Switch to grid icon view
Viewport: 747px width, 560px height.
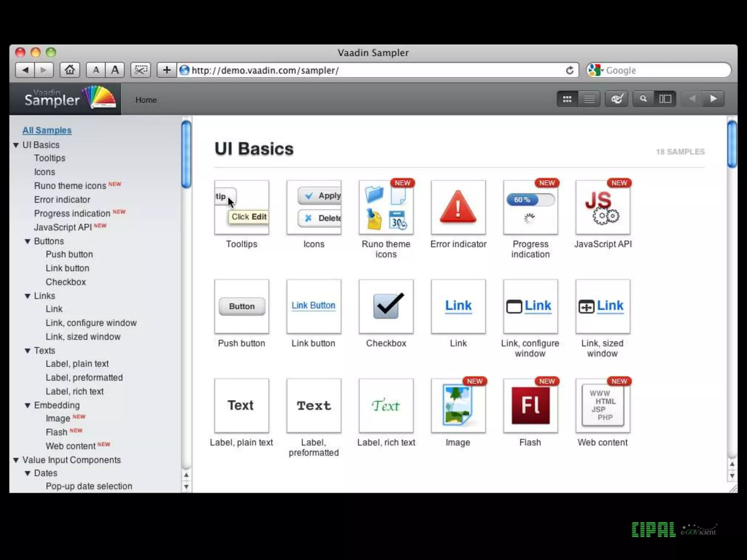pos(567,99)
